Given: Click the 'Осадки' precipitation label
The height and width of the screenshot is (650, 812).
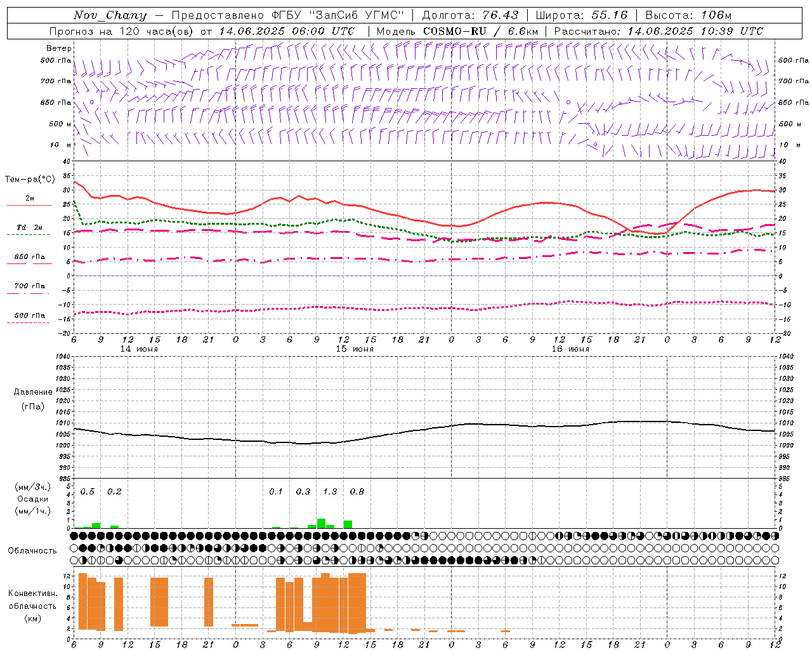Looking at the screenshot, I should click(33, 499).
